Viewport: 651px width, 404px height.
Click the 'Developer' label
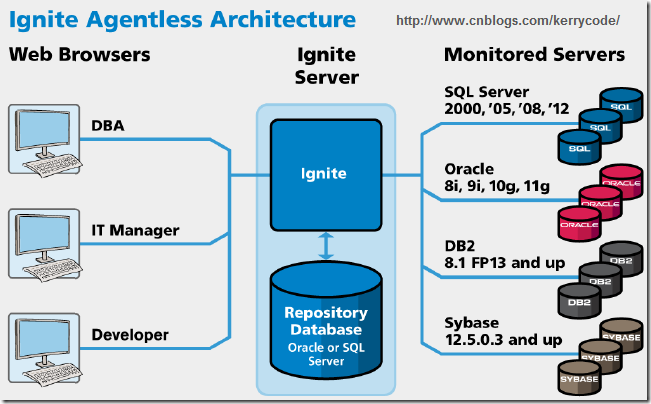pyautogui.click(x=130, y=335)
